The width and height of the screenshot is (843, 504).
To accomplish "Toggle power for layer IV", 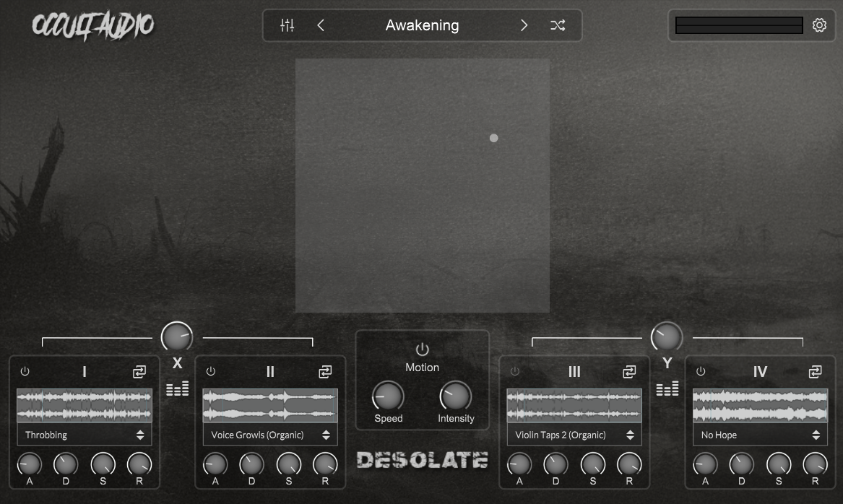I will tap(701, 371).
